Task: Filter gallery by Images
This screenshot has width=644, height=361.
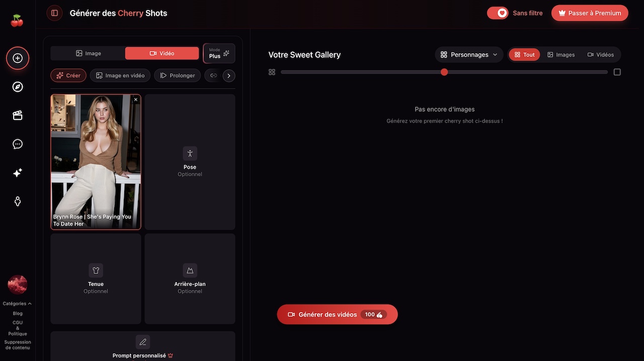Action: click(561, 55)
